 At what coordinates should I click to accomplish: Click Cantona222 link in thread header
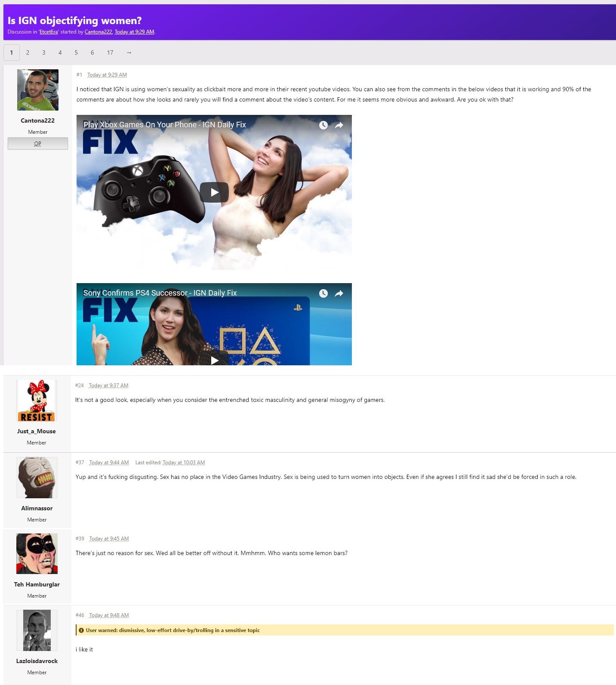(98, 32)
